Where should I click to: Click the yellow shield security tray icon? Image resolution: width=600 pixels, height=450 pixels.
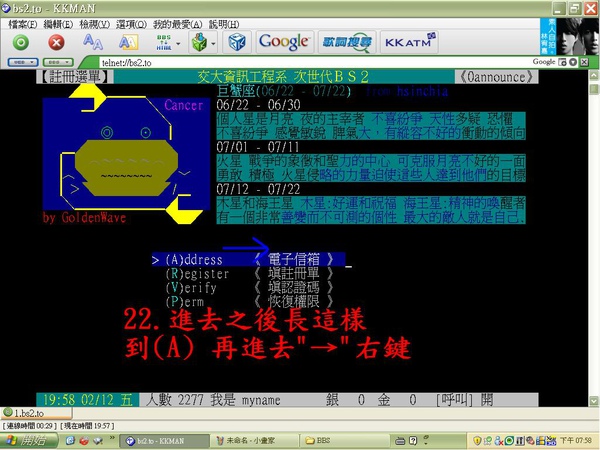(x=477, y=441)
